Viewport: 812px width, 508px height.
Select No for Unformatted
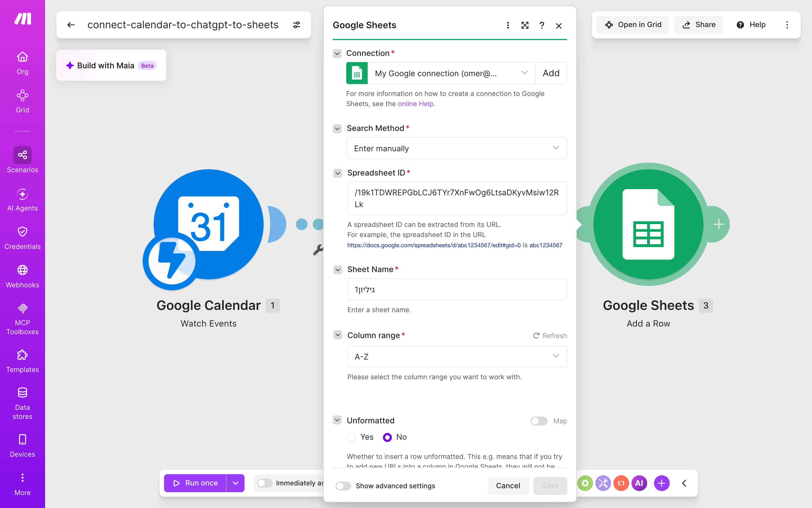[x=387, y=437]
